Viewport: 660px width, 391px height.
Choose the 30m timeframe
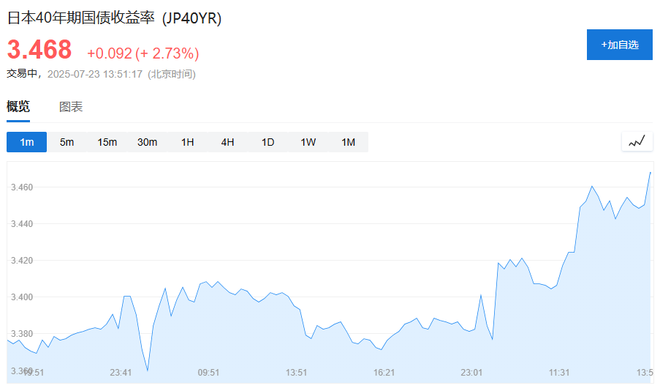[x=147, y=142]
